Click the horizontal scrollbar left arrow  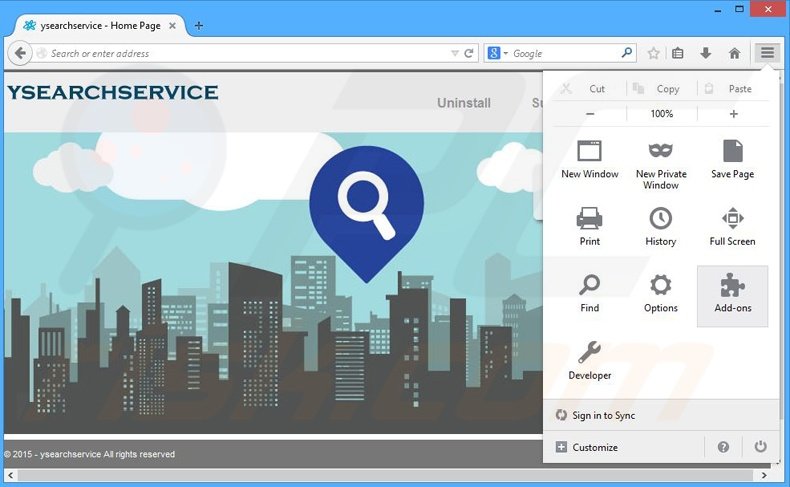point(11,475)
